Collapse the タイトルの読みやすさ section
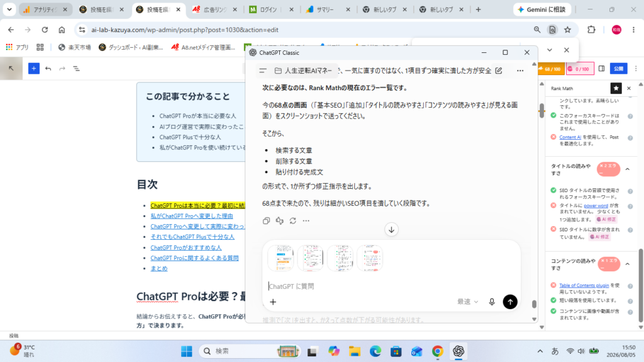The width and height of the screenshot is (644, 362). [x=628, y=169]
